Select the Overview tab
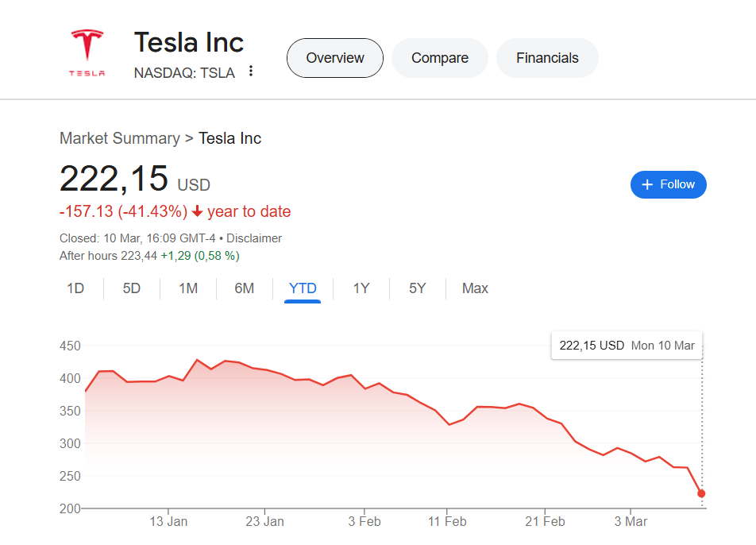The image size is (756, 545). pyautogui.click(x=334, y=58)
